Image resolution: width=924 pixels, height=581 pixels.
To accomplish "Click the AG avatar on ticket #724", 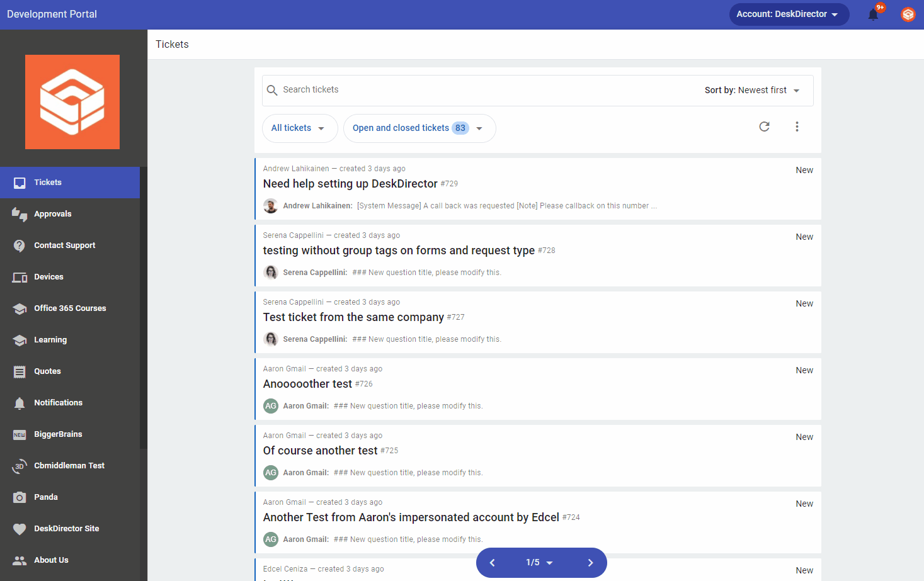I will (271, 539).
